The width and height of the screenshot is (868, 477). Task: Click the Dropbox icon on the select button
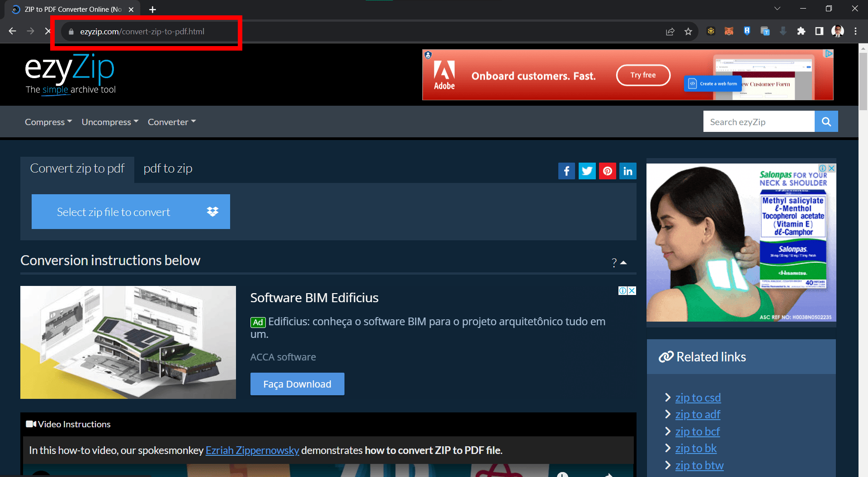[212, 211]
